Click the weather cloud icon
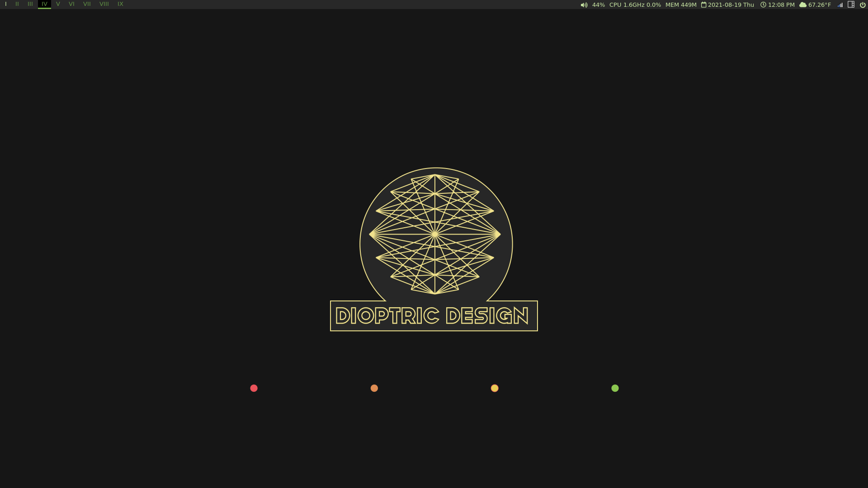The width and height of the screenshot is (868, 488). 803,5
